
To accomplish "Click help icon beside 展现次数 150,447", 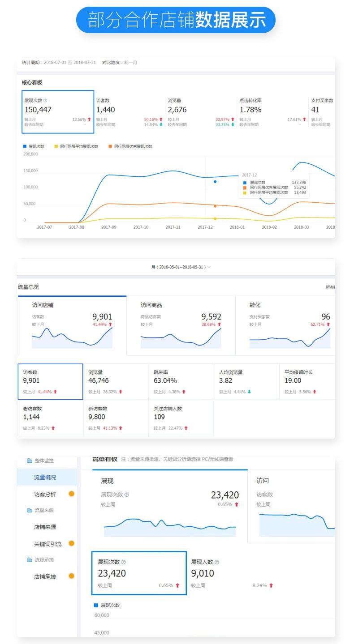I will point(45,101).
